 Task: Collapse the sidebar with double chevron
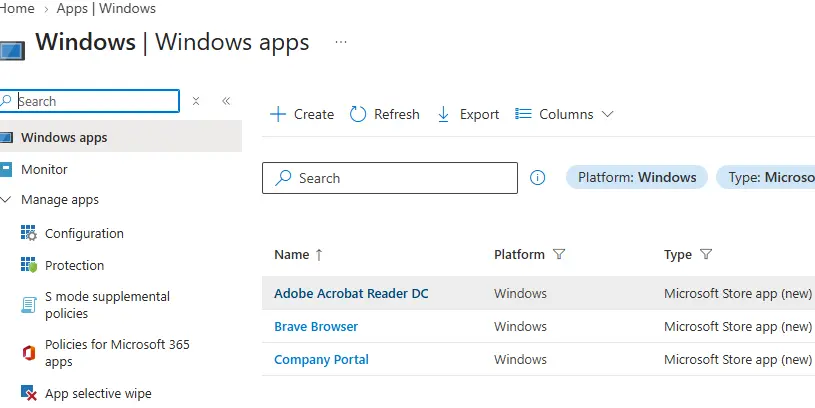(226, 101)
